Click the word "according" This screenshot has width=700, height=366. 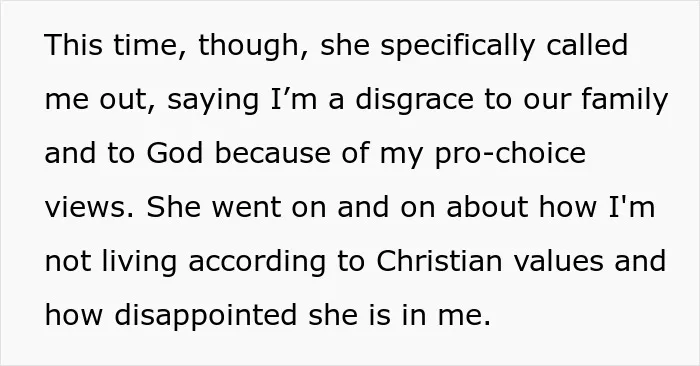click(x=257, y=263)
